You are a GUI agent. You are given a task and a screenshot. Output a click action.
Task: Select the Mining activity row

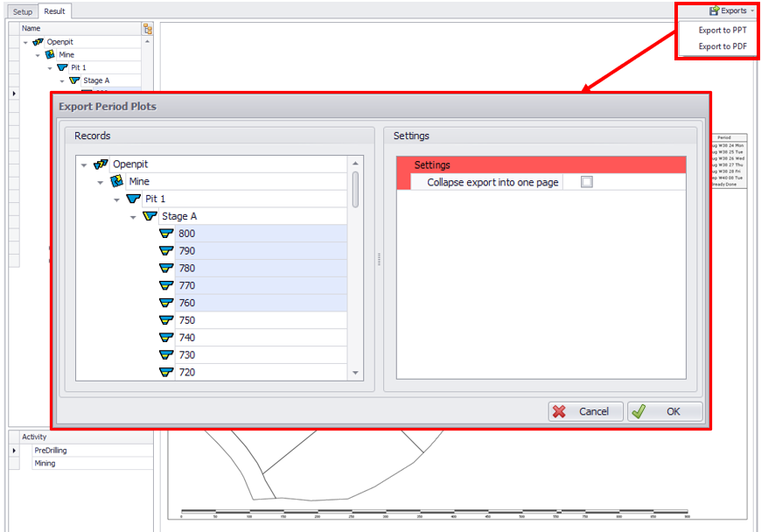point(92,464)
